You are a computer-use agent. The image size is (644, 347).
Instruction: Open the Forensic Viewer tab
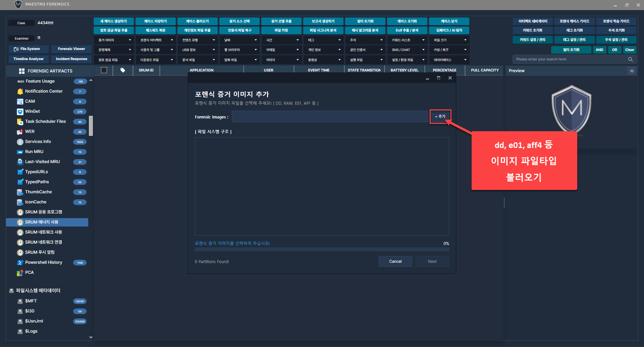(71, 49)
